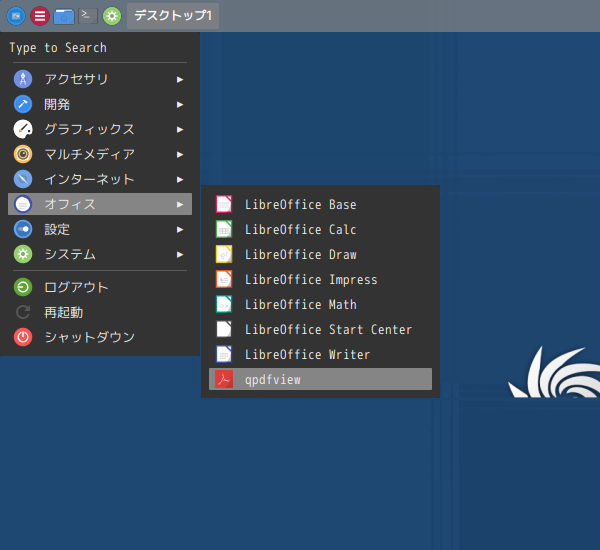Image resolution: width=600 pixels, height=550 pixels.
Task: Open LibreOffice Start Center
Action: [328, 329]
